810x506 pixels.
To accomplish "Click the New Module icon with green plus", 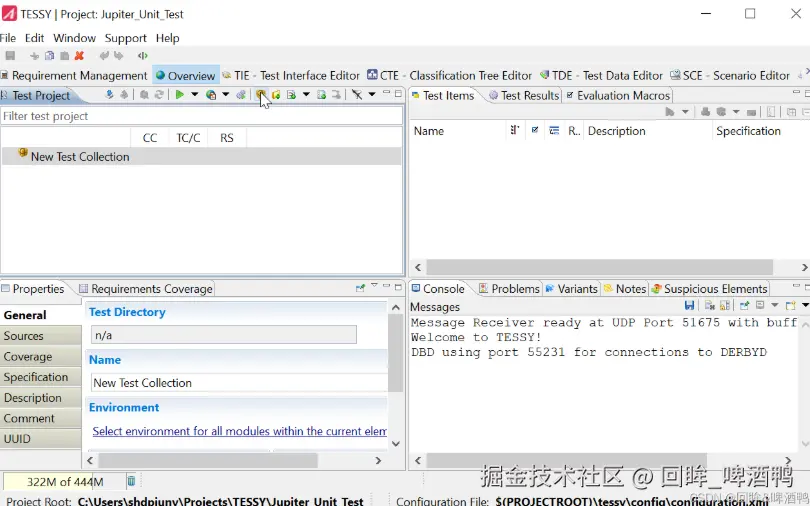I will 291,94.
